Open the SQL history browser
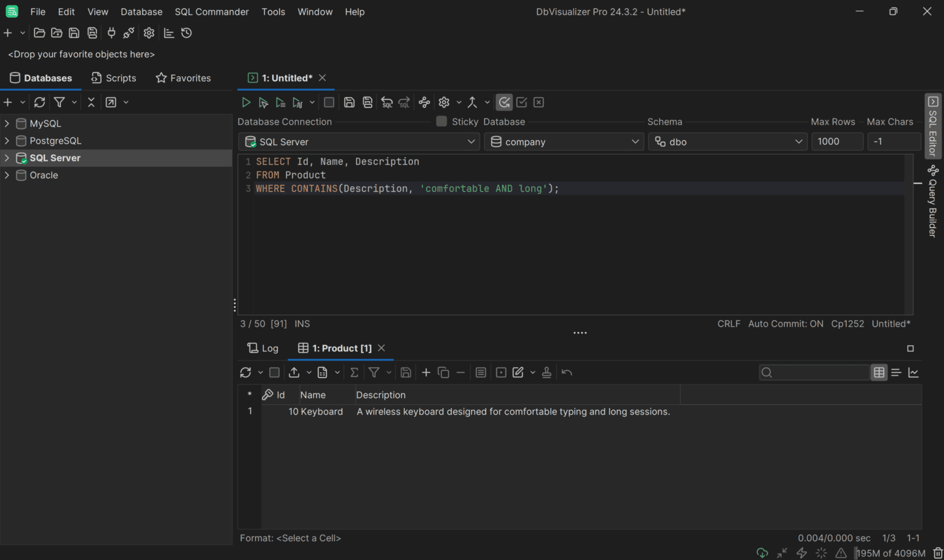This screenshot has width=944, height=560. (x=186, y=33)
